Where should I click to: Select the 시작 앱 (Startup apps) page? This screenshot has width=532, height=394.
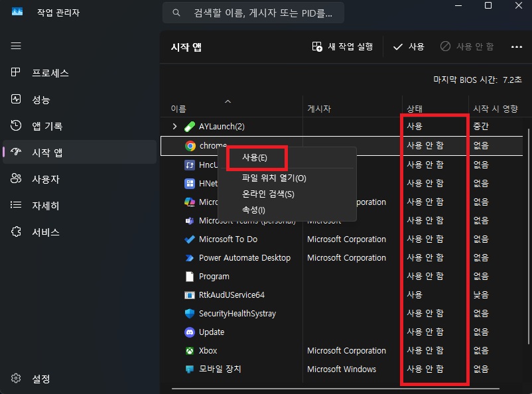click(x=80, y=152)
